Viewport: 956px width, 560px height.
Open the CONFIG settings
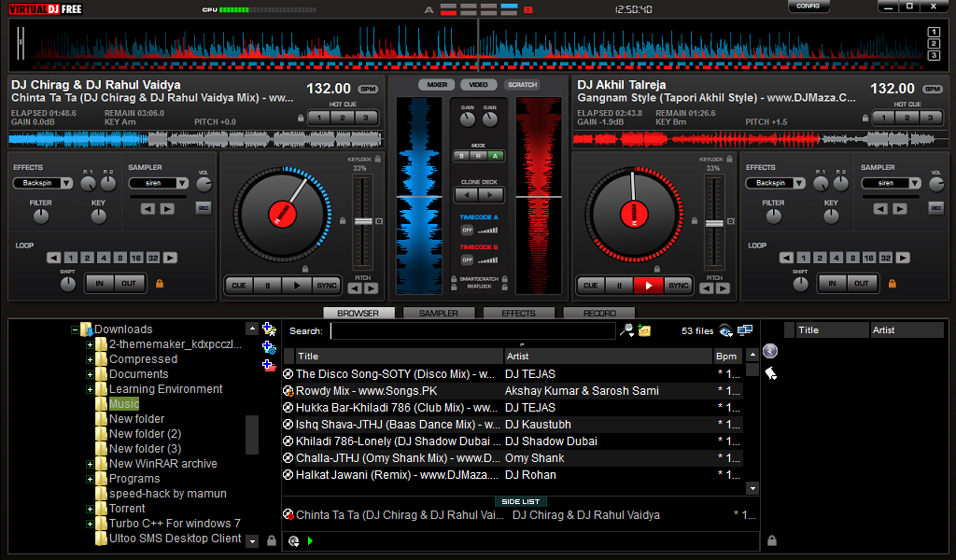click(808, 7)
